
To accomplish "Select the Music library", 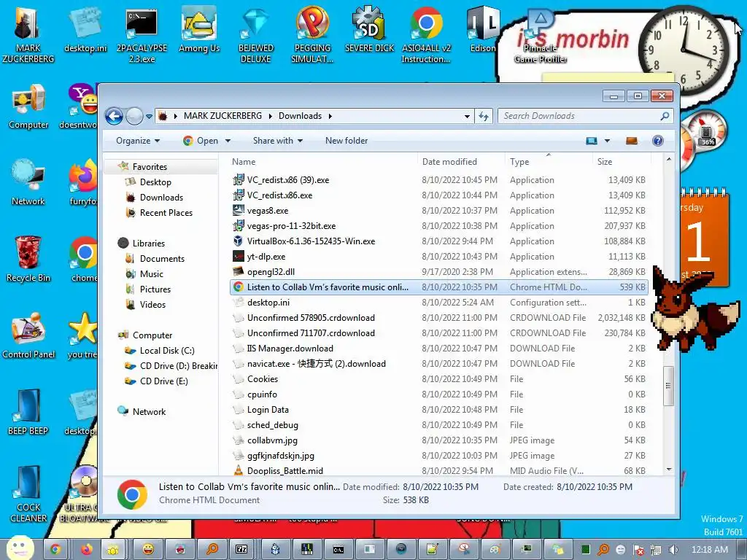I will pos(152,274).
